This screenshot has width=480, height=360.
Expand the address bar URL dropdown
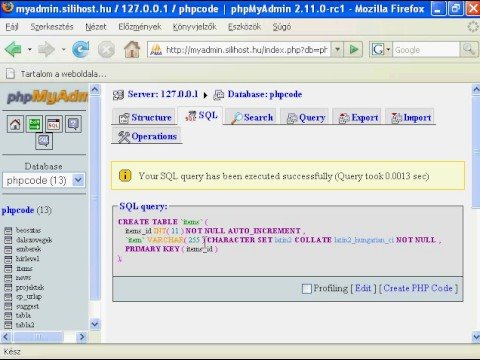click(x=337, y=50)
